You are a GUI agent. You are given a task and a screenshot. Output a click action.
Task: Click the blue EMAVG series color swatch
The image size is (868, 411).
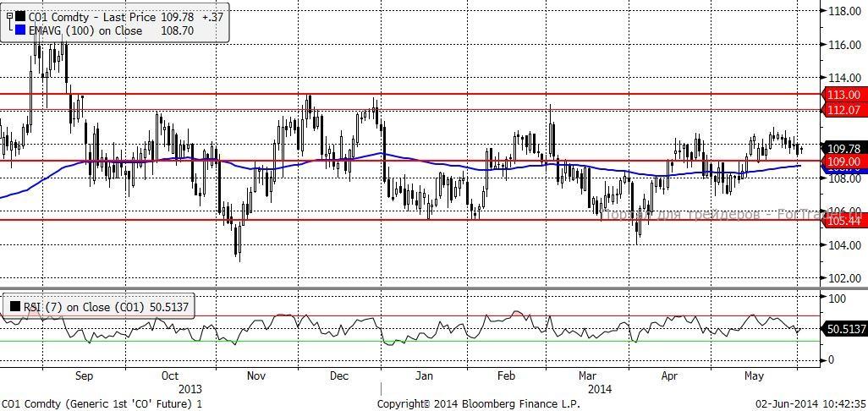click(20, 30)
